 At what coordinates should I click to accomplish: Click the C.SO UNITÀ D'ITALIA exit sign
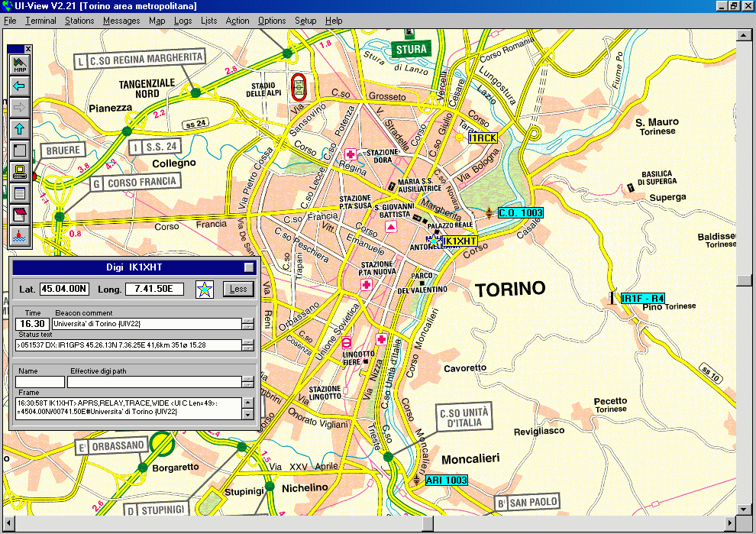(464, 417)
